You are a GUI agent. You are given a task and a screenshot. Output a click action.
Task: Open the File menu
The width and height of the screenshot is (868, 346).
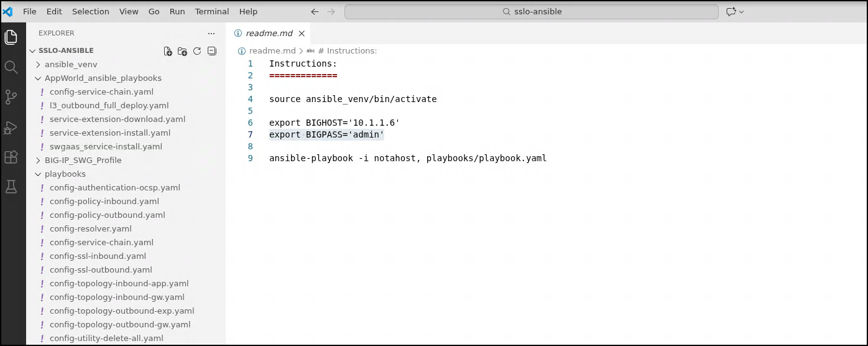tap(29, 11)
